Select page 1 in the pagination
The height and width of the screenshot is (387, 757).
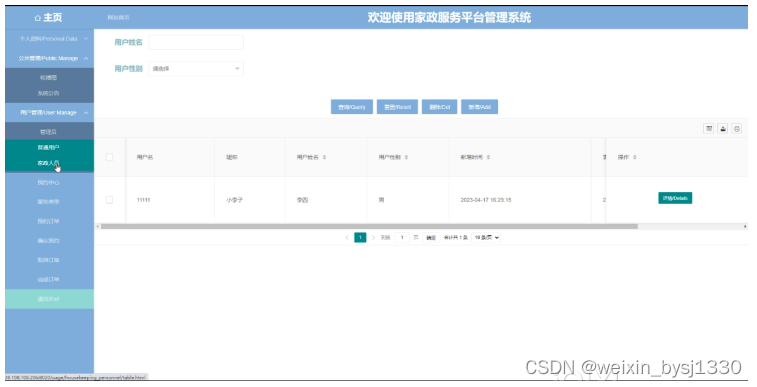click(x=360, y=237)
